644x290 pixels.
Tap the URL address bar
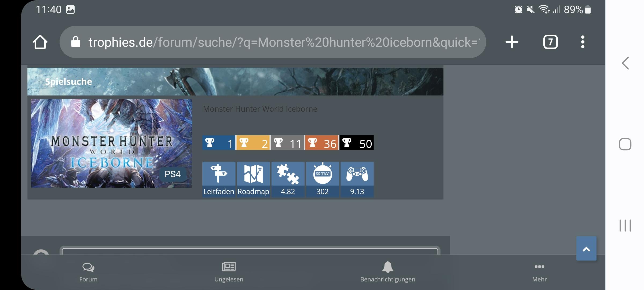coord(282,42)
